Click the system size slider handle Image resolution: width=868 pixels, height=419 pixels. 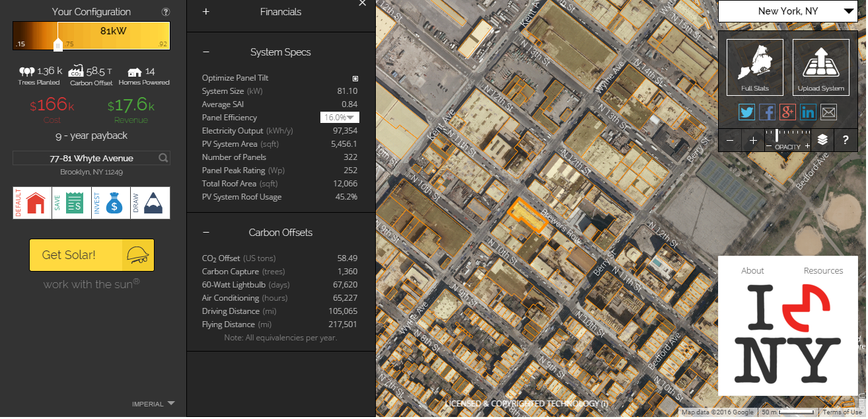pos(58,44)
